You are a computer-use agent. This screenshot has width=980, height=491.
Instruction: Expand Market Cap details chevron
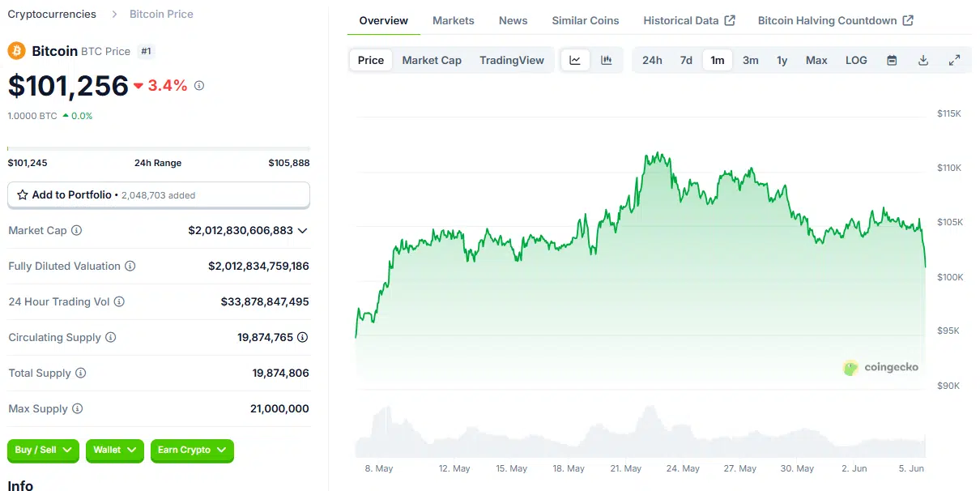coord(303,231)
